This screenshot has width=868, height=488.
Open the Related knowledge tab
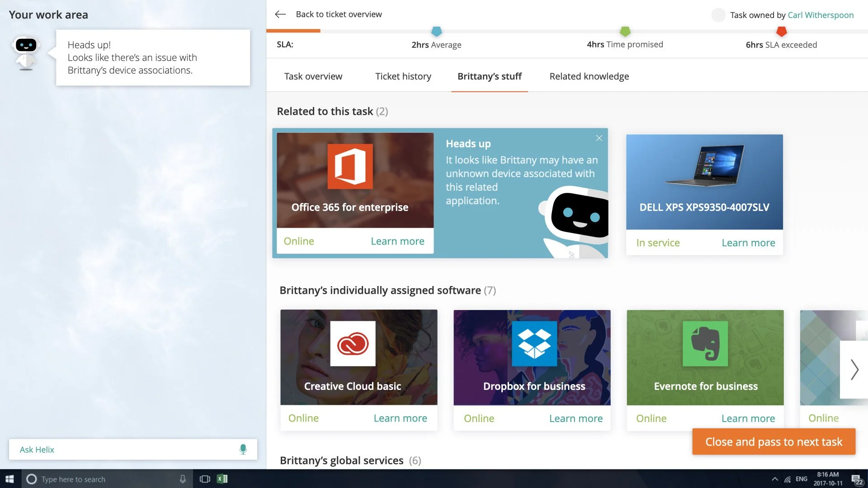pos(589,76)
